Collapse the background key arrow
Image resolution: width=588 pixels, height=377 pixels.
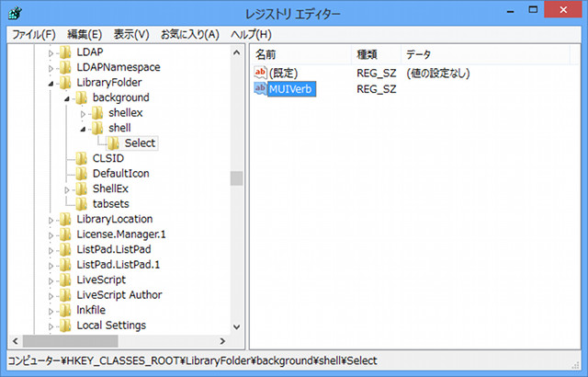coord(67,98)
